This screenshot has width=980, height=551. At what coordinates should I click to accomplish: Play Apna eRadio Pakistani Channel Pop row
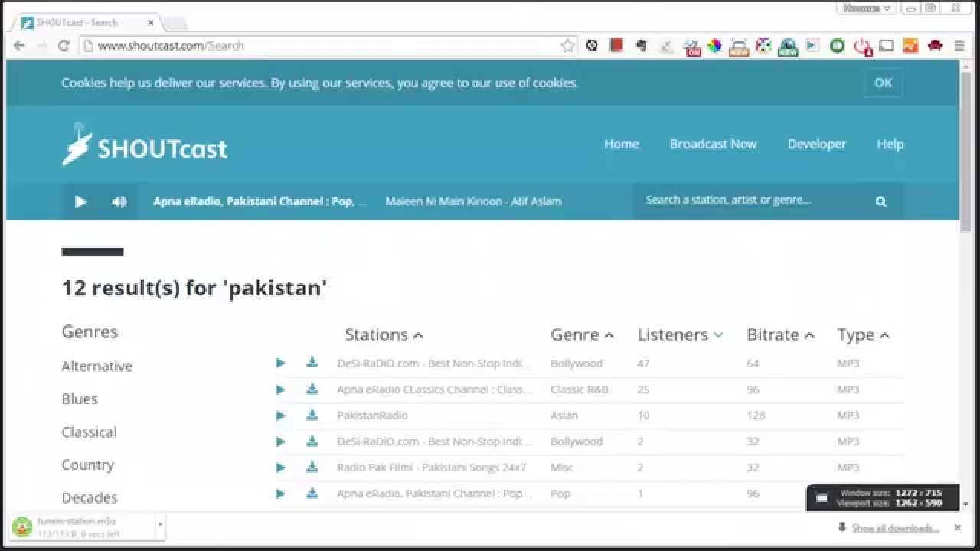pyautogui.click(x=280, y=494)
